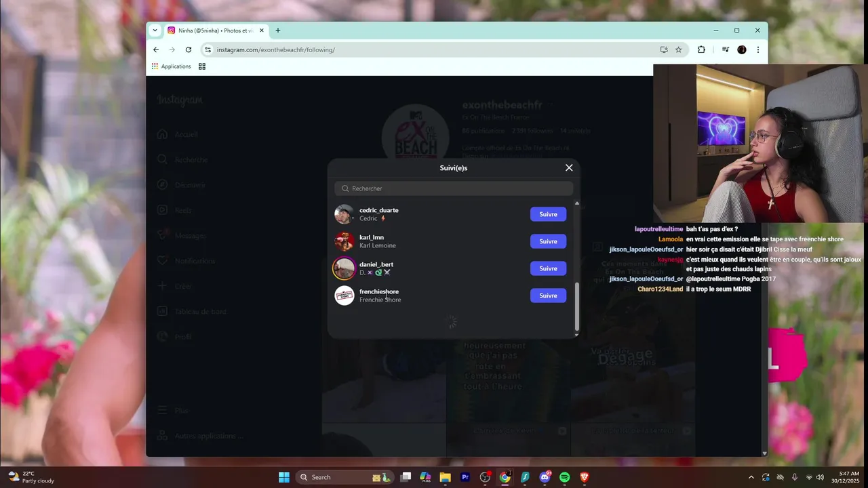The image size is (868, 488).
Task: Switch to the Ninha Instagram tab
Action: coord(216,30)
